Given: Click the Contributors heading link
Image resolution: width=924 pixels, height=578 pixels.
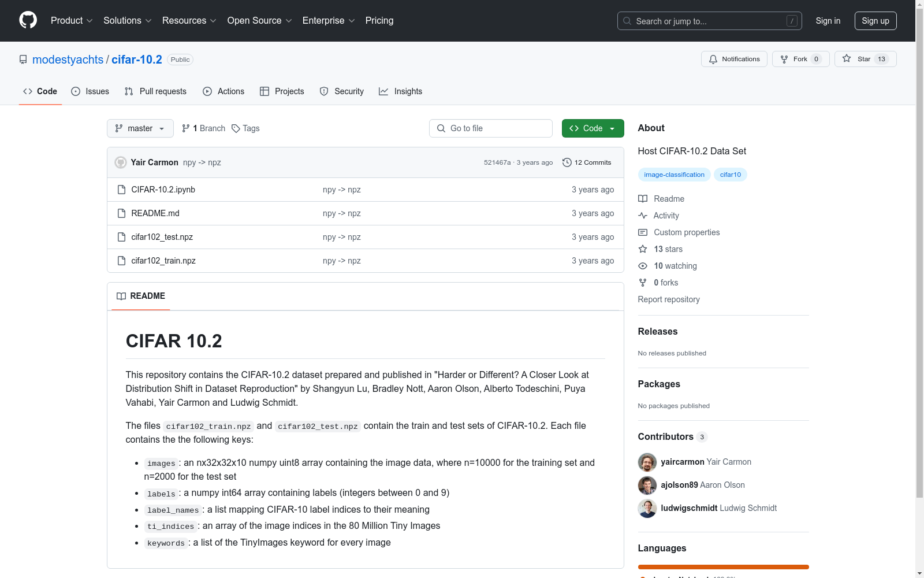Looking at the screenshot, I should (x=672, y=437).
